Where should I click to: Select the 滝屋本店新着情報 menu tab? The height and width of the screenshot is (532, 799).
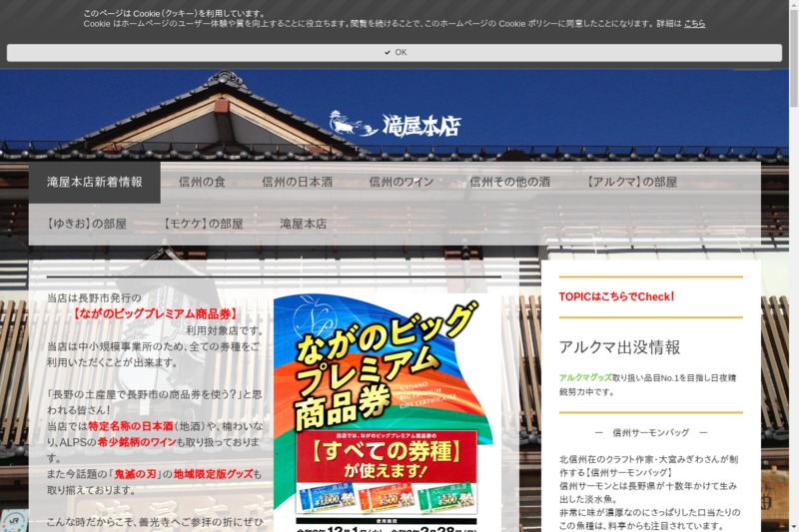[95, 183]
